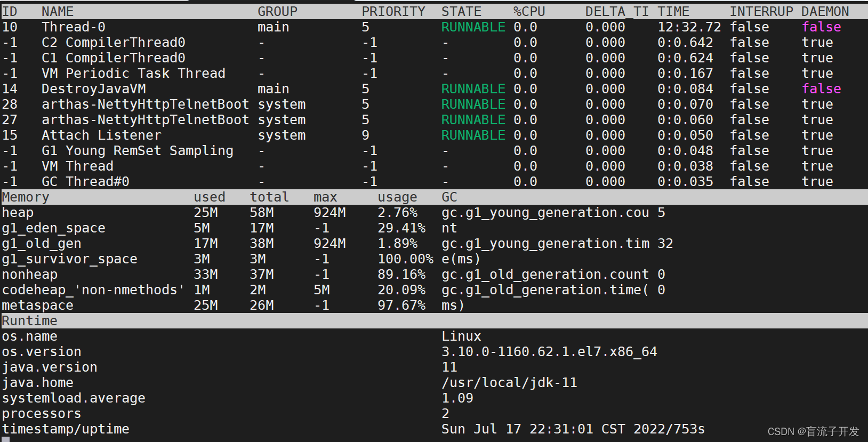868x442 pixels.
Task: Click the Memory section header
Action: pos(26,197)
